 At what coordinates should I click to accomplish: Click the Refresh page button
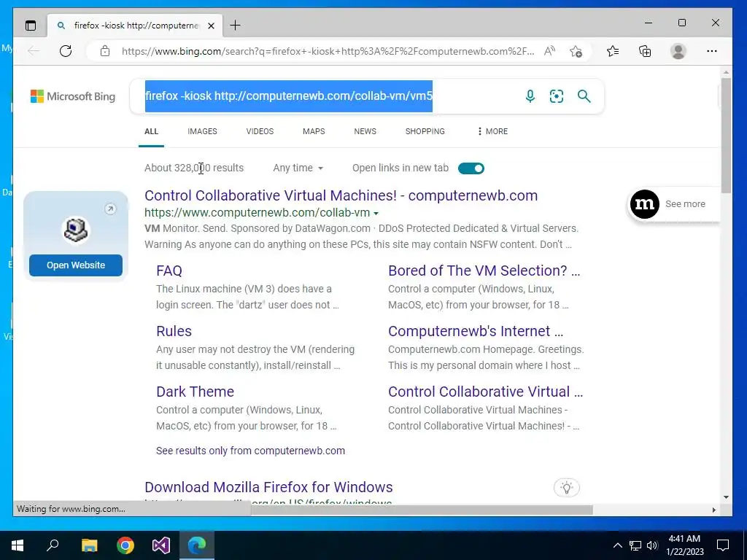click(x=66, y=51)
